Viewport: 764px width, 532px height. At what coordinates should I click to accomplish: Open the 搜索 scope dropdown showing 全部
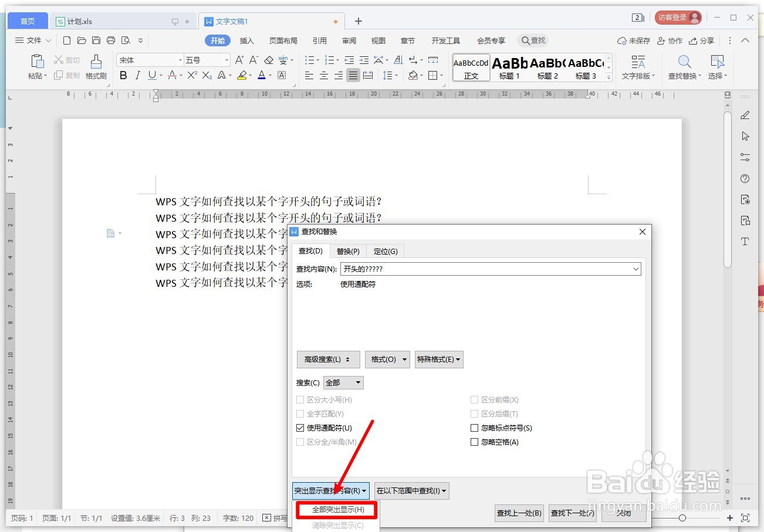pos(343,382)
